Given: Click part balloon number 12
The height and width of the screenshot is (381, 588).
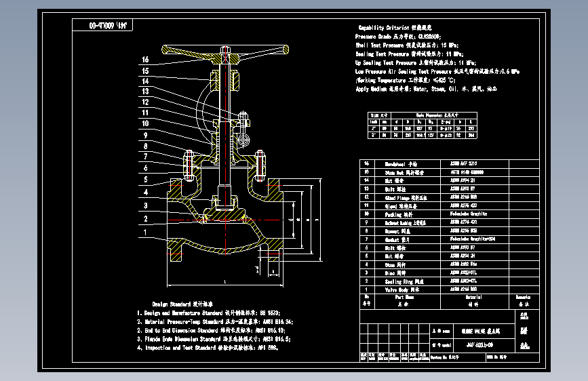Looking at the screenshot, I should pyautogui.click(x=145, y=102).
